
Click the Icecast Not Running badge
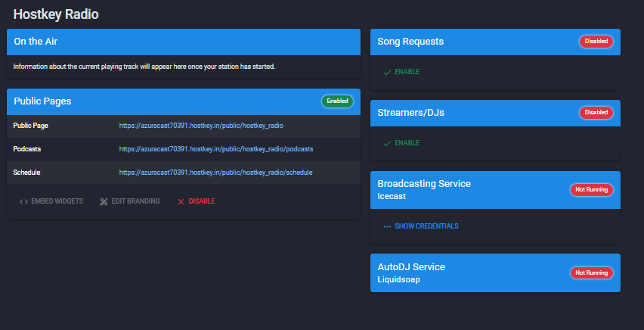point(591,189)
